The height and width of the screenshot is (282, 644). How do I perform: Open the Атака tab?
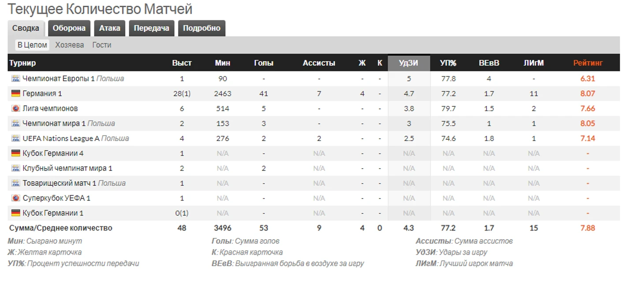(x=109, y=28)
